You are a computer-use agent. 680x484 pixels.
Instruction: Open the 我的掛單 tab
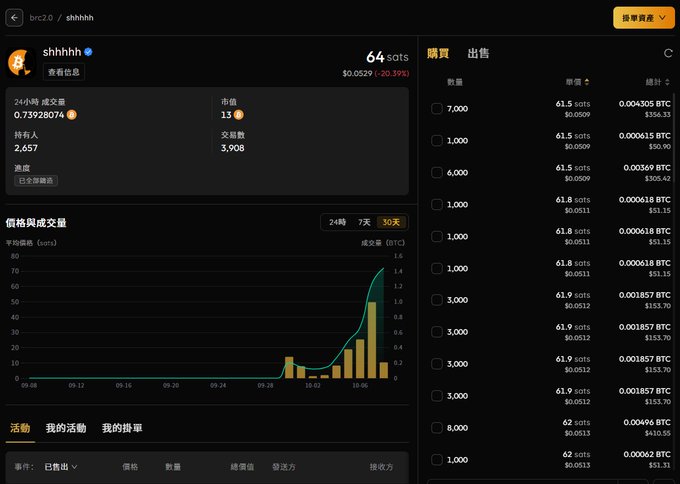coord(122,428)
